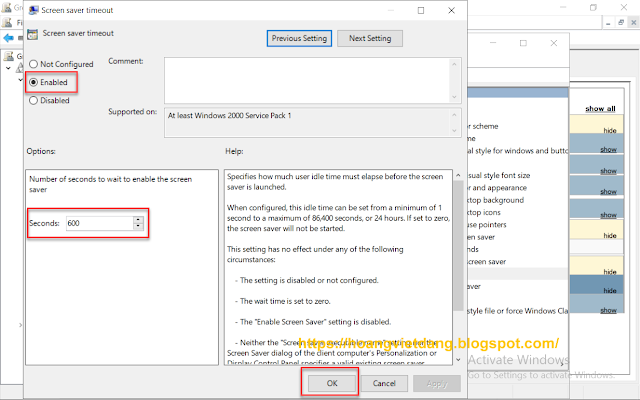Decrease seconds with the down spinner arrow
Viewport: 640px width, 400px height.
point(138,227)
